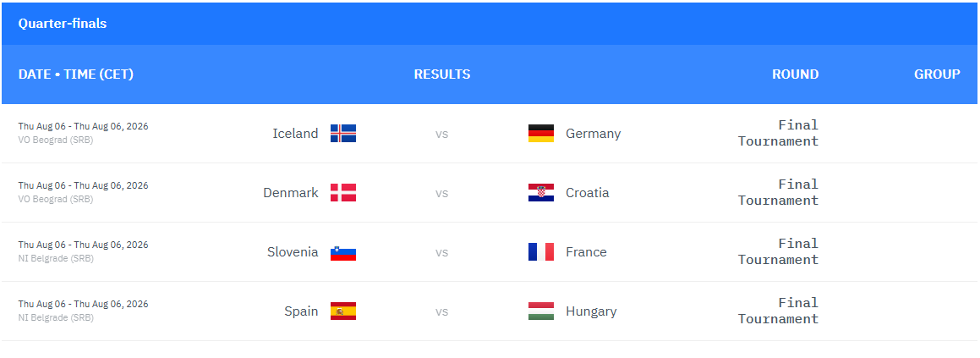The width and height of the screenshot is (980, 358).
Task: Open the Iceland team link
Action: pos(295,134)
